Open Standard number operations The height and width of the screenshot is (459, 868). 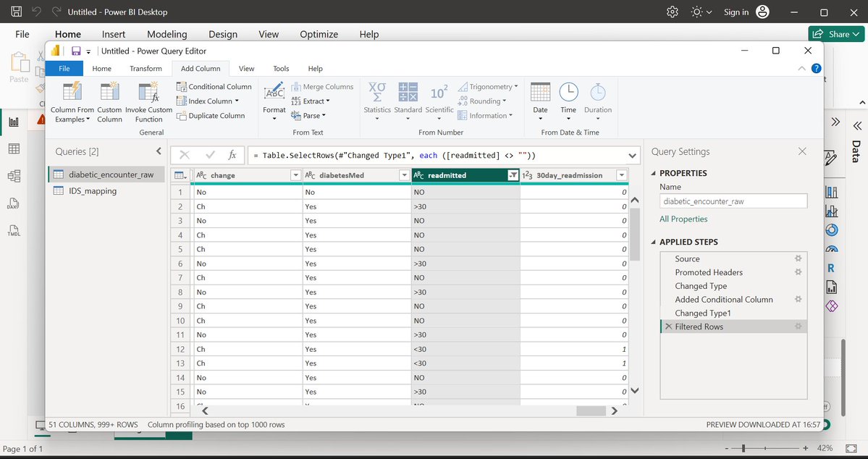(x=408, y=102)
